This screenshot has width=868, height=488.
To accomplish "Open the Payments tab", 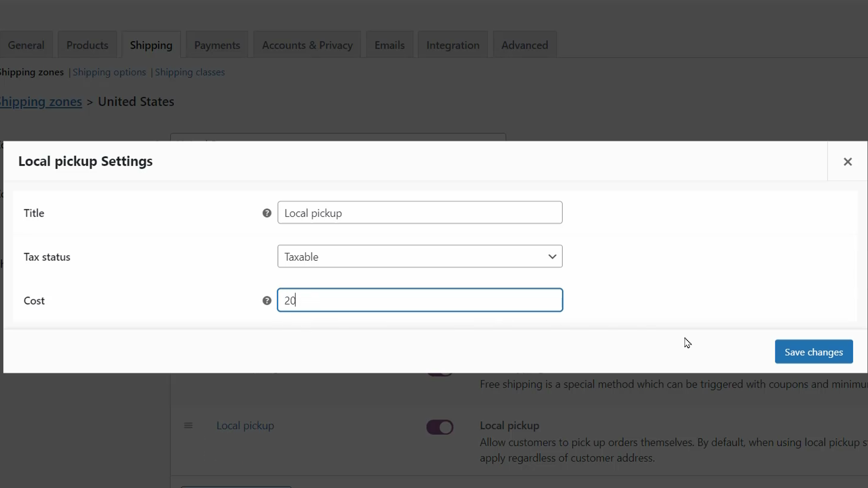I will pyautogui.click(x=217, y=45).
